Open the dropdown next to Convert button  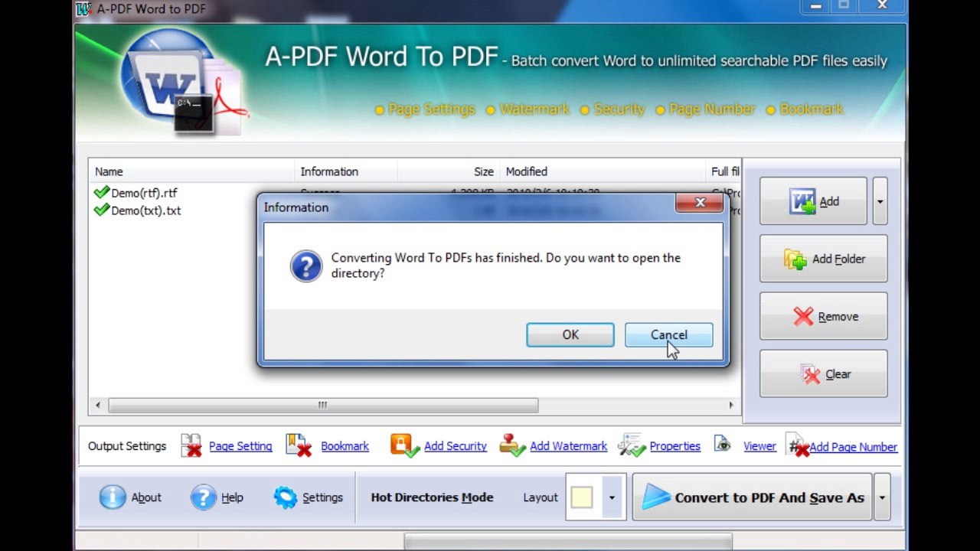[x=882, y=497]
